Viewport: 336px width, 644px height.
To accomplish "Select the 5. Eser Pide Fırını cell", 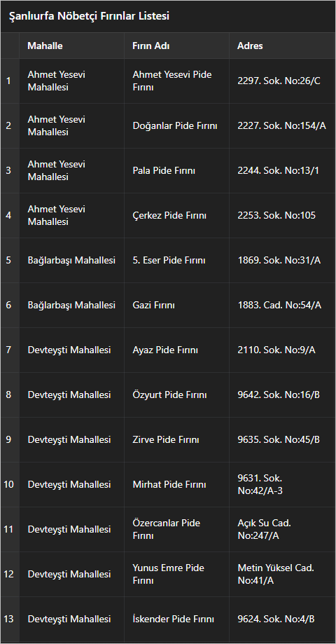I will pos(176,260).
